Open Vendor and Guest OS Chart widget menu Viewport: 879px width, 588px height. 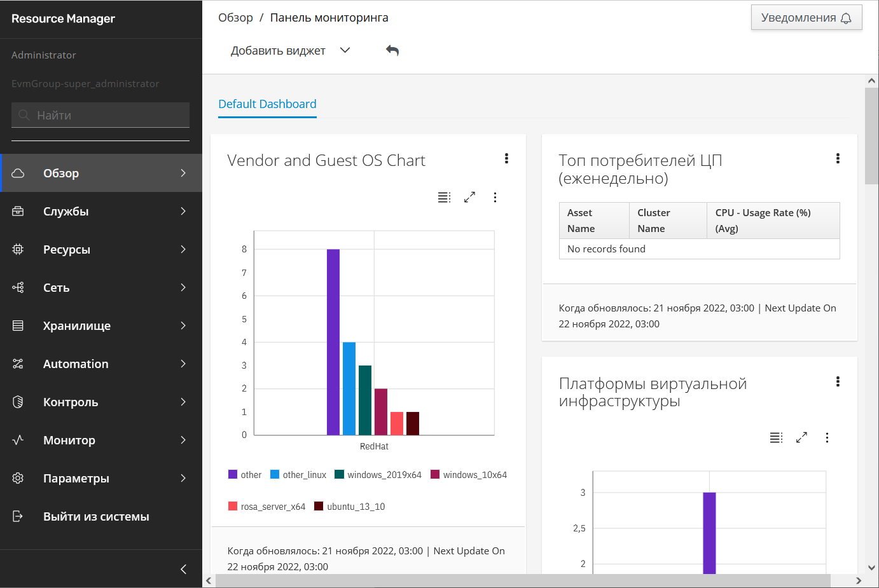pos(506,158)
